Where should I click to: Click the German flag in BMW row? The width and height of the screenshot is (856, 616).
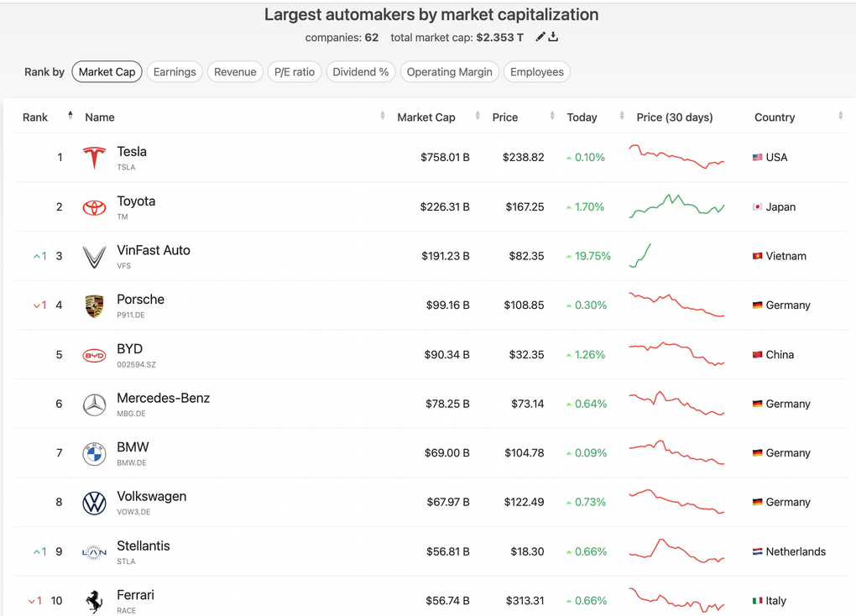tap(757, 452)
